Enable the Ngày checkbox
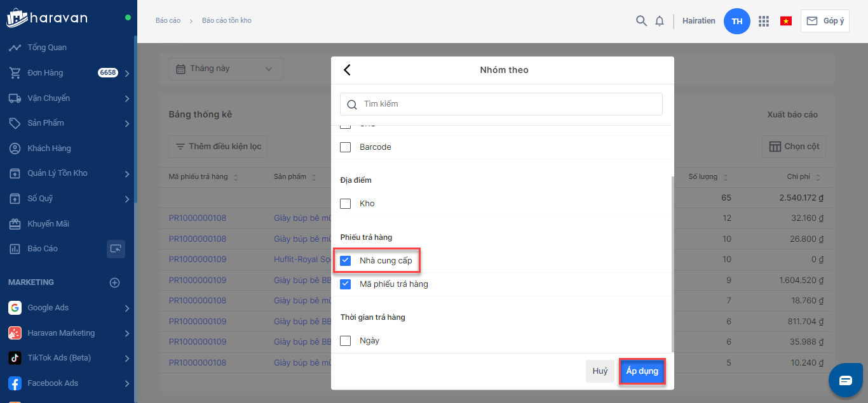Image resolution: width=868 pixels, height=403 pixels. tap(346, 341)
